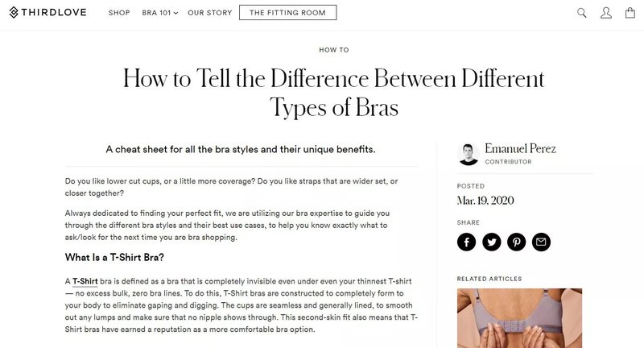
Task: Open The Fitting Room button
Action: pos(287,13)
